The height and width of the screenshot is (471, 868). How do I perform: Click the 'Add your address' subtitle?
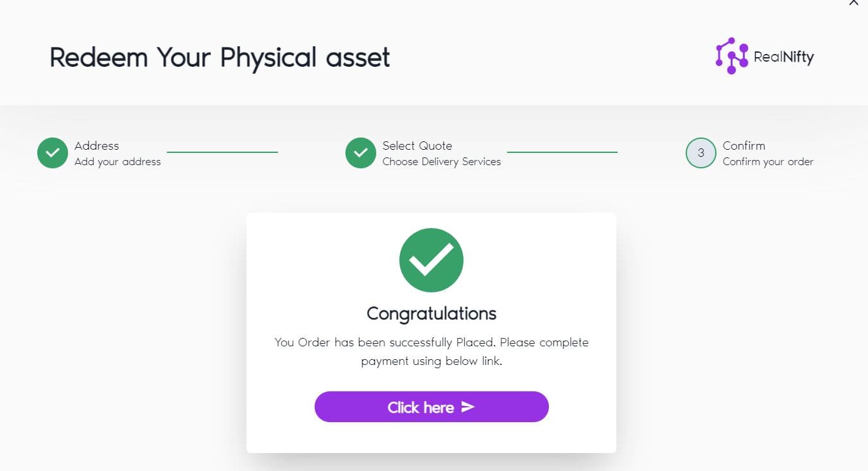117,162
